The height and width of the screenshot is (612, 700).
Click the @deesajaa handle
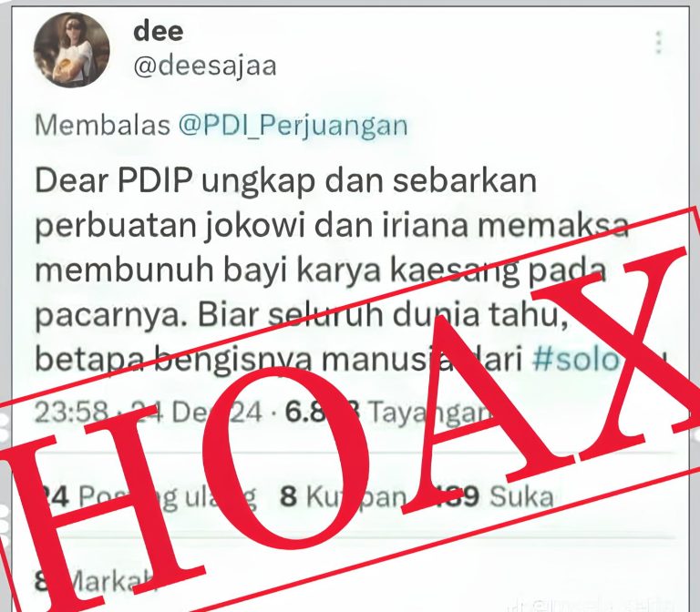pos(205,66)
